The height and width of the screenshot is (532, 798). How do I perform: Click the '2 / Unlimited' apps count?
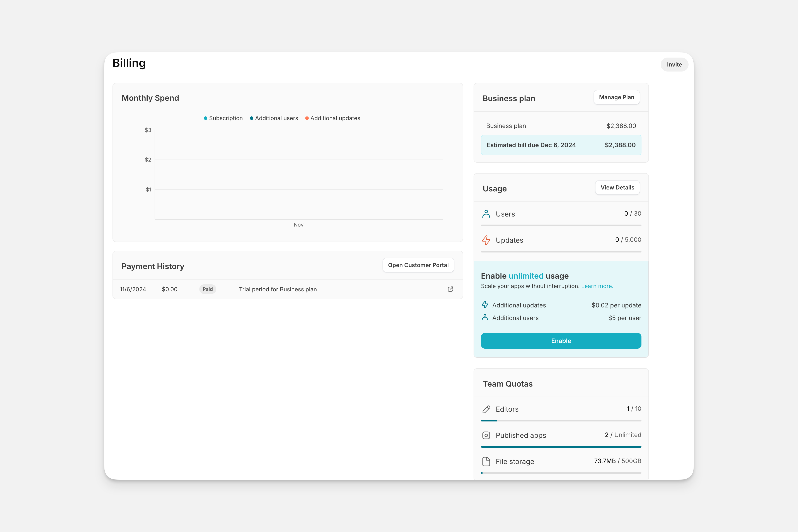623,435
